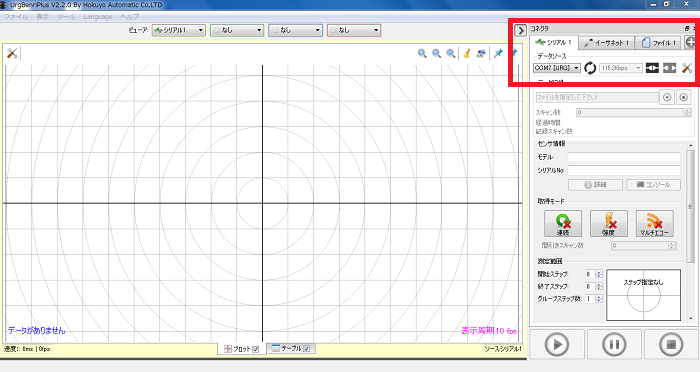700x372 pixels.
Task: Open plot settings wrench icon at top-left
Action: (x=12, y=54)
